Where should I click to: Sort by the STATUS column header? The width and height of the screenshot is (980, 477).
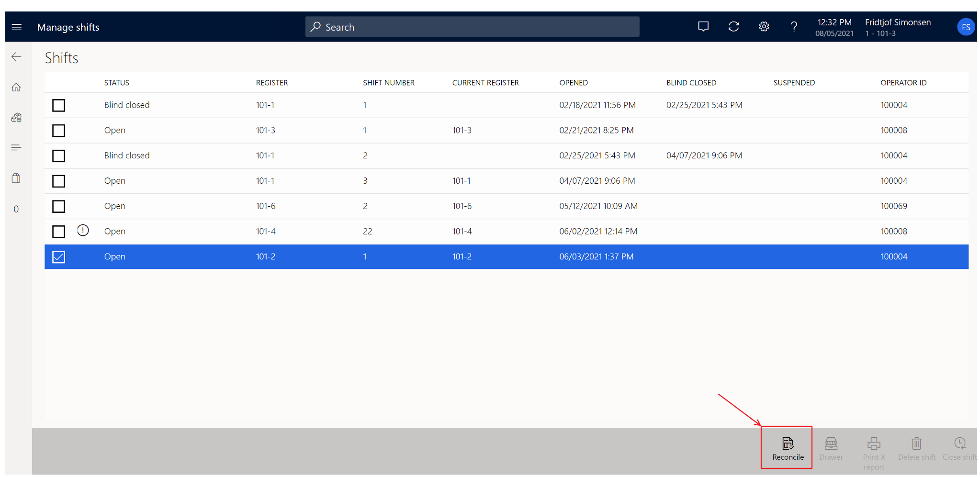(117, 83)
